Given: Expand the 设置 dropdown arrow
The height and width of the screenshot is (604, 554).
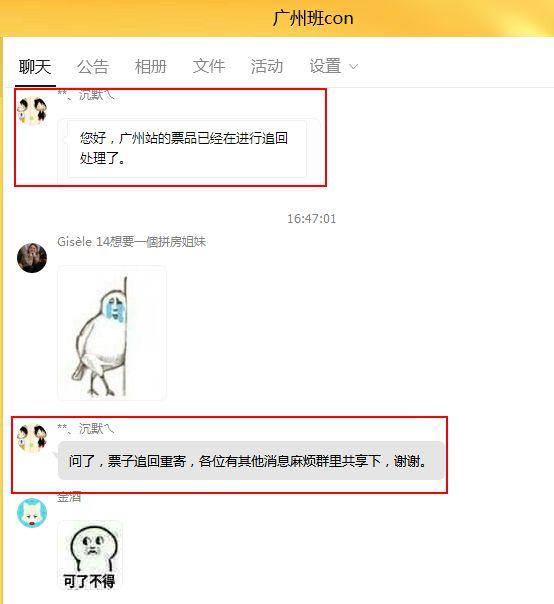Looking at the screenshot, I should coord(353,67).
